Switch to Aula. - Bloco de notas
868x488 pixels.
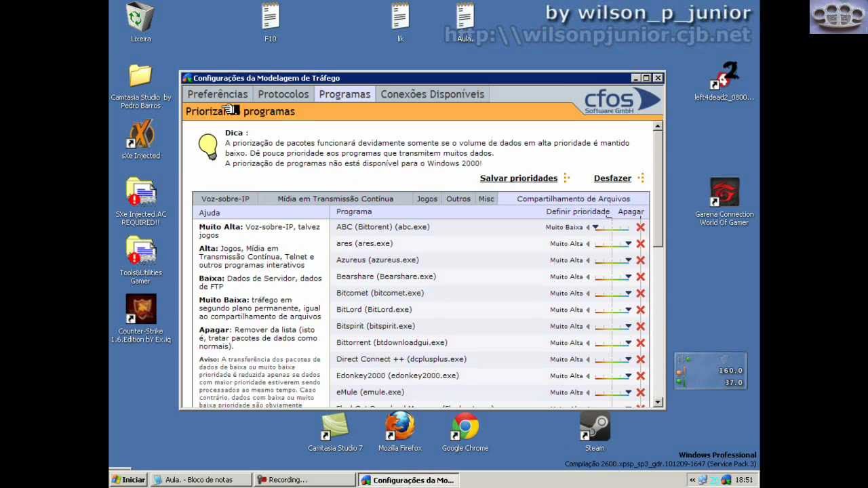tap(201, 480)
